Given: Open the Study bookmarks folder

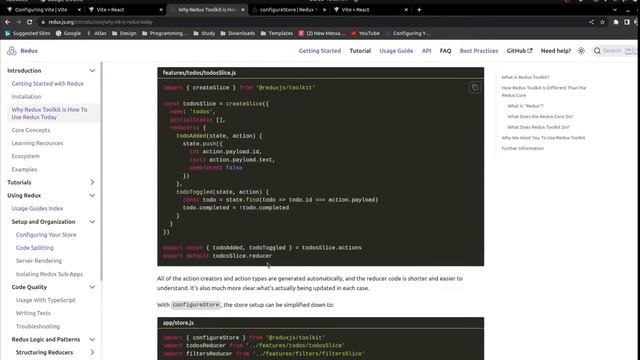Looking at the screenshot, I should (x=204, y=33).
